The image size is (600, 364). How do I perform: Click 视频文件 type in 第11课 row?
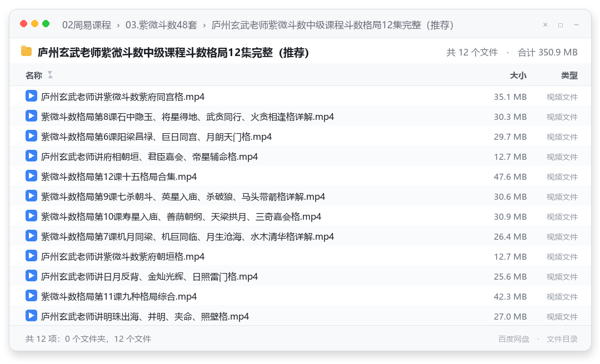tap(562, 296)
